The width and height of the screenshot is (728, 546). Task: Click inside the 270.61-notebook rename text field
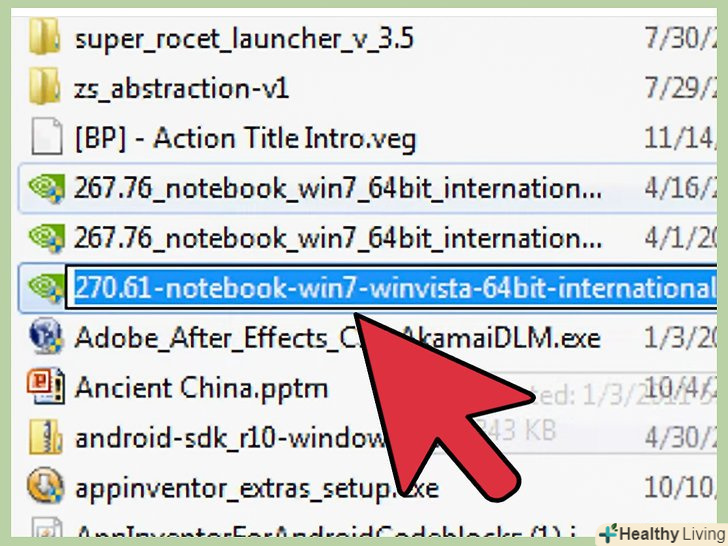[x=391, y=288]
